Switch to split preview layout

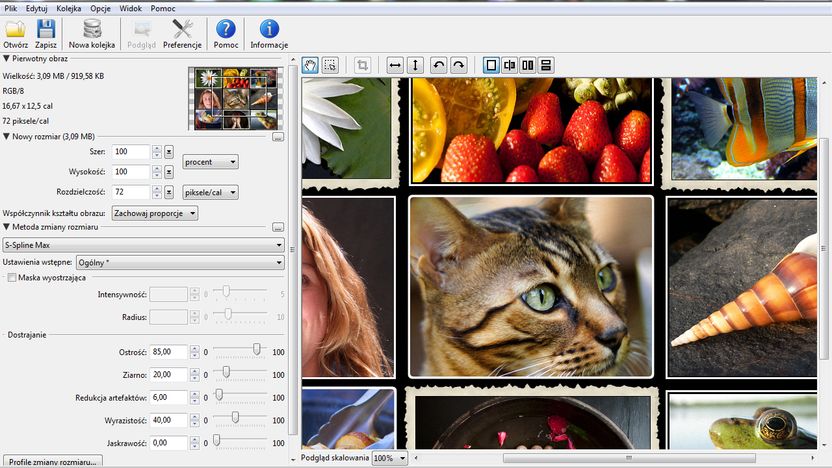(509, 65)
